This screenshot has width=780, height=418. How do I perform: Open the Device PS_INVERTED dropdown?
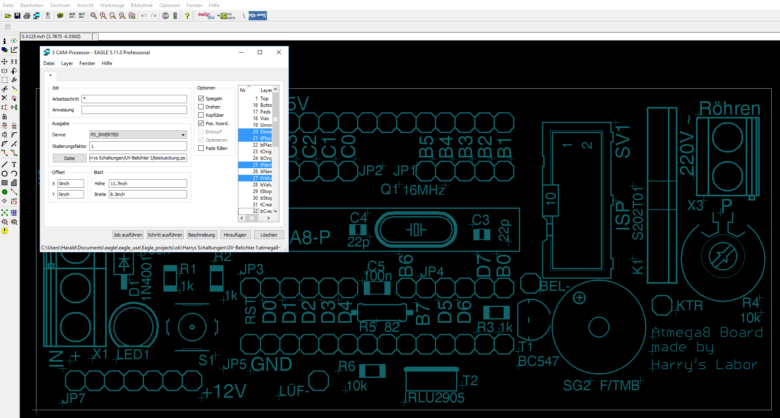137,134
